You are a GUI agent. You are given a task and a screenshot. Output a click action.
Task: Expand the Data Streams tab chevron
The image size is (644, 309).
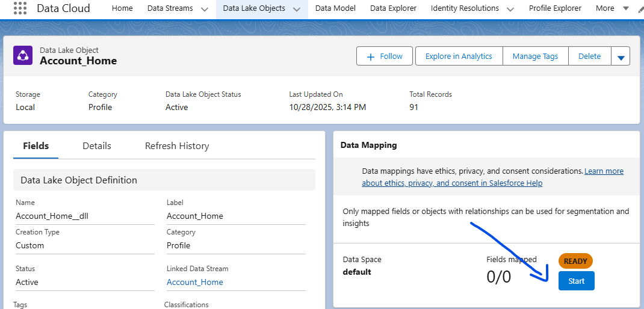[205, 9]
